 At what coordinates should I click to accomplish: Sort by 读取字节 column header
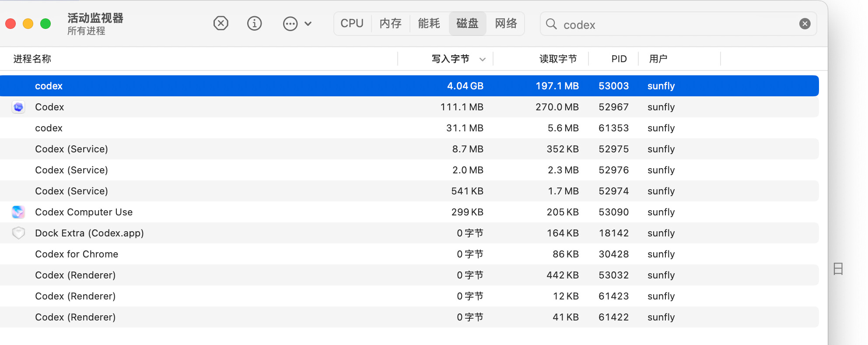click(x=558, y=59)
